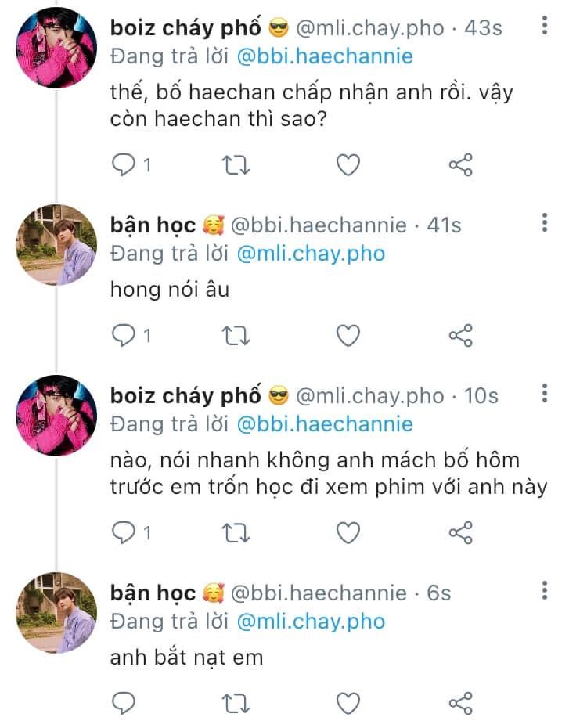
Task: Retweet the 'anh bắt nạt em' tweet
Action: [236, 703]
